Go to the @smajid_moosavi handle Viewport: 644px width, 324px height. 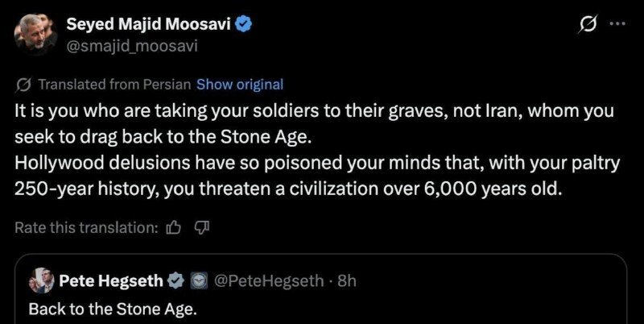(131, 46)
